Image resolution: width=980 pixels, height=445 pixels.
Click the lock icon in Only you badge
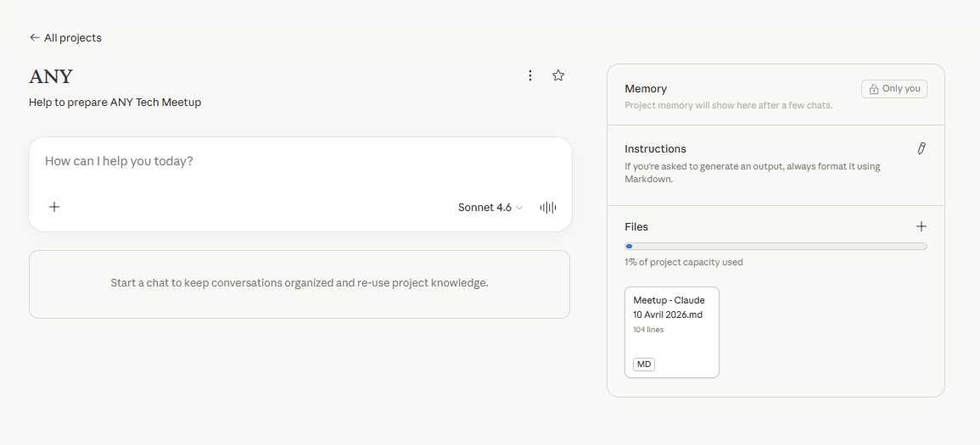[874, 89]
